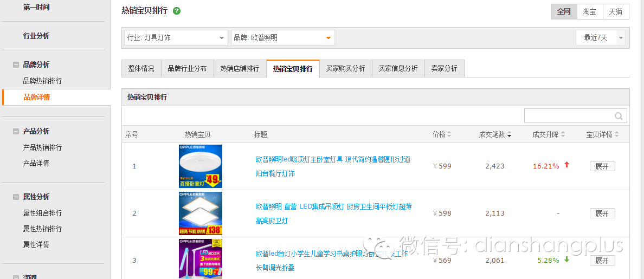Open 属性组合排行 in sidebar
The image size is (644, 279).
42,213
